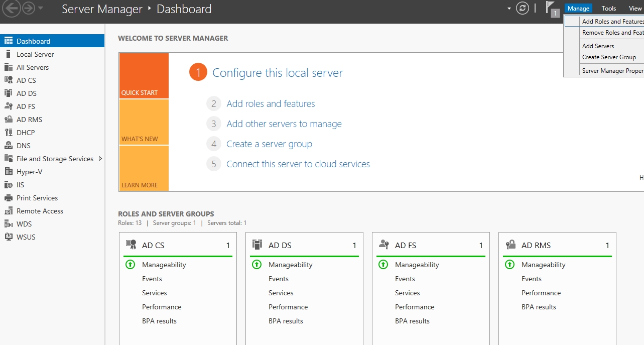Choose Remove Roles and Features menu entry
This screenshot has height=345, width=644.
604,33
